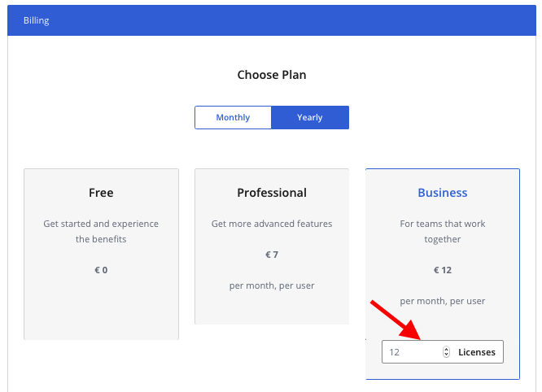Screen dimensions: 542x392
Task: Click 'Get started and experience the benefits' text
Action: pos(101,232)
